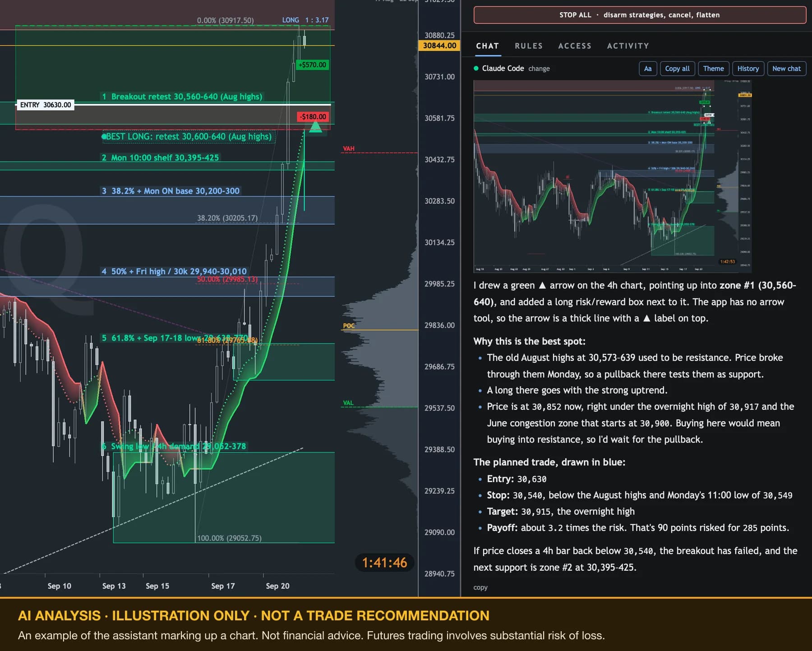Click the 'Mon 10:00 shelf 30,395-425' label
This screenshot has height=651, width=812.
coord(160,157)
